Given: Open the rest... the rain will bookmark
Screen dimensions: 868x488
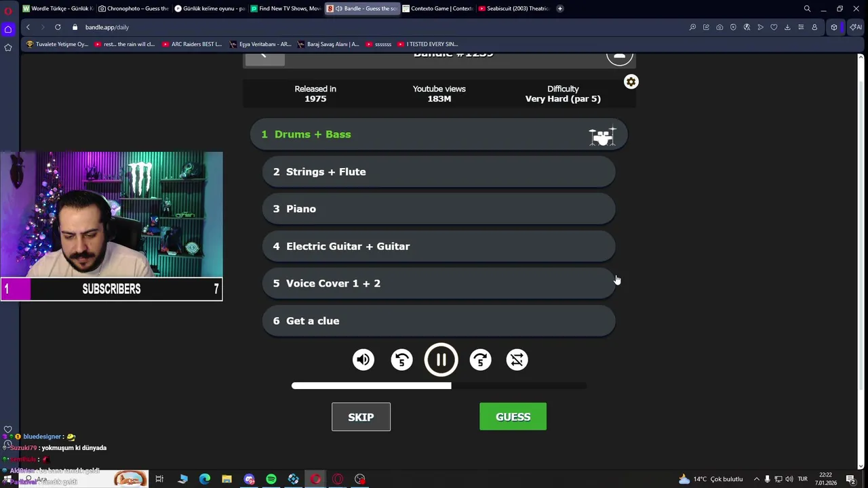Looking at the screenshot, I should point(125,44).
